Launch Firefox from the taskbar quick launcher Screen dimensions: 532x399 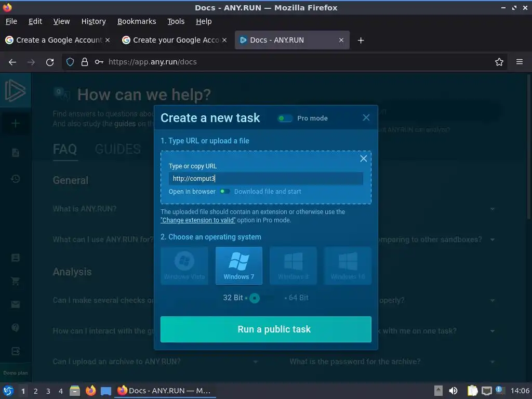click(x=90, y=391)
